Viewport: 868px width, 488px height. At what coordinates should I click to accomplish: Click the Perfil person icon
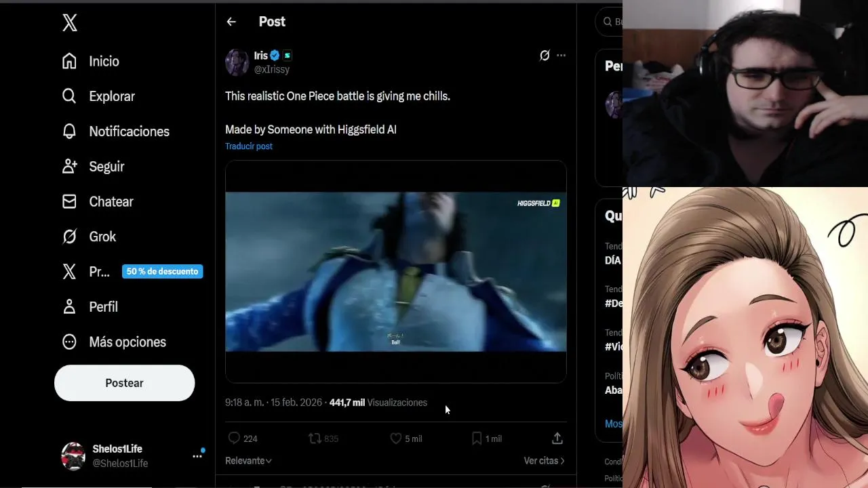pos(69,307)
